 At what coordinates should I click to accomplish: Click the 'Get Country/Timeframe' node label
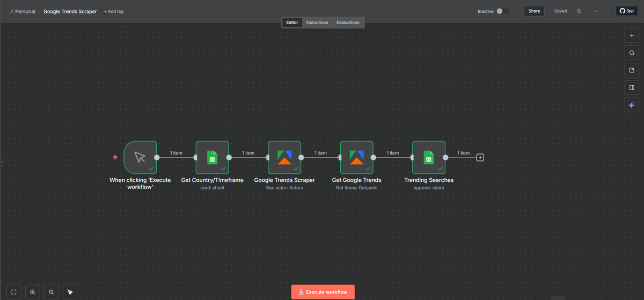click(x=212, y=180)
